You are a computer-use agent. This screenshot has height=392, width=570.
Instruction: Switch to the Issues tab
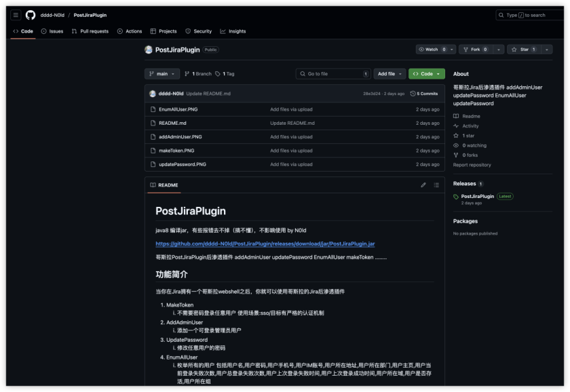(x=52, y=32)
